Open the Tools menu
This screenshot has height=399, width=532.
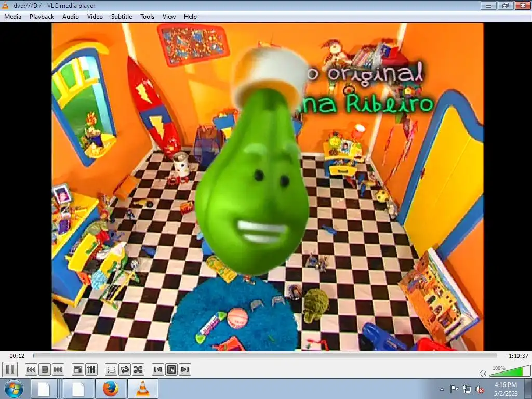pyautogui.click(x=147, y=17)
